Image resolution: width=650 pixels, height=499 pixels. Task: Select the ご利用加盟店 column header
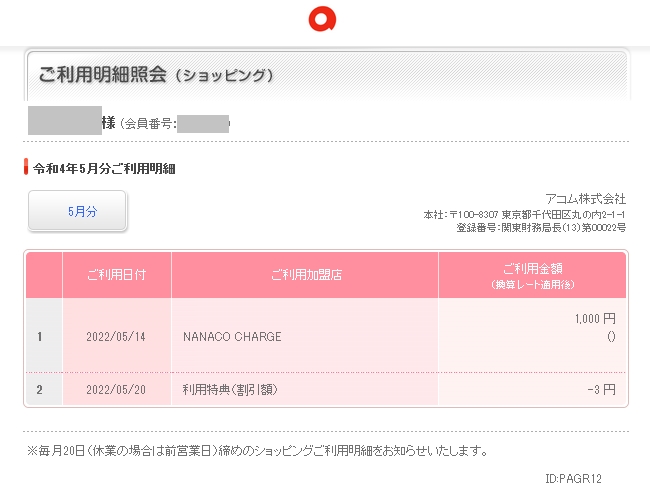[305, 275]
